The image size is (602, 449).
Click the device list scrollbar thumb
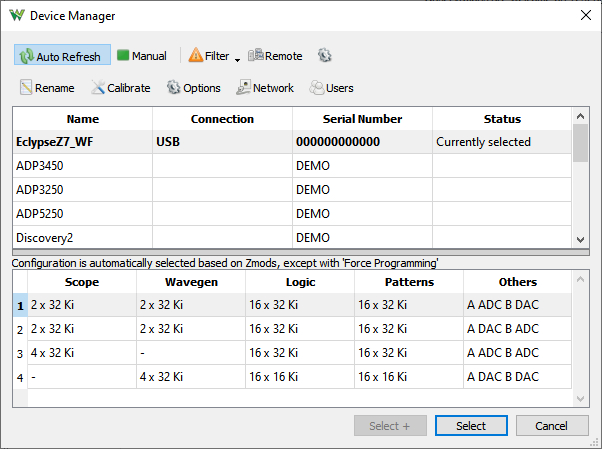(580, 143)
